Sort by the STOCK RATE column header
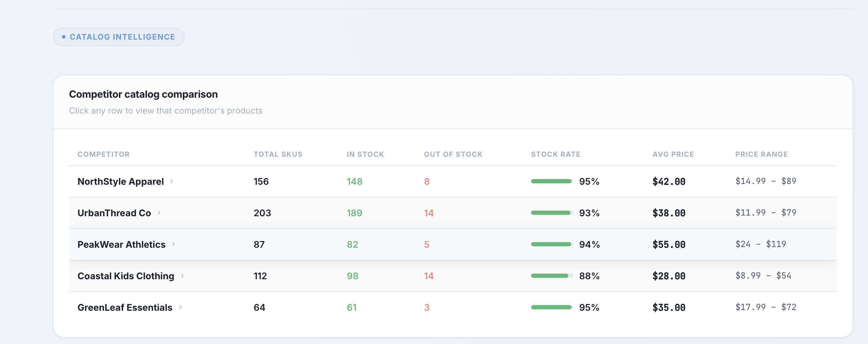 [555, 154]
